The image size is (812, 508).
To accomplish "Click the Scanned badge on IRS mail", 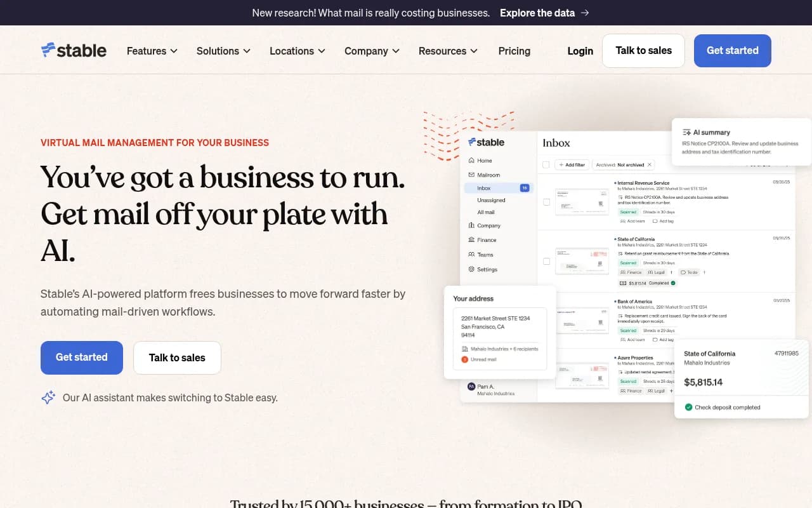I will [x=628, y=211].
